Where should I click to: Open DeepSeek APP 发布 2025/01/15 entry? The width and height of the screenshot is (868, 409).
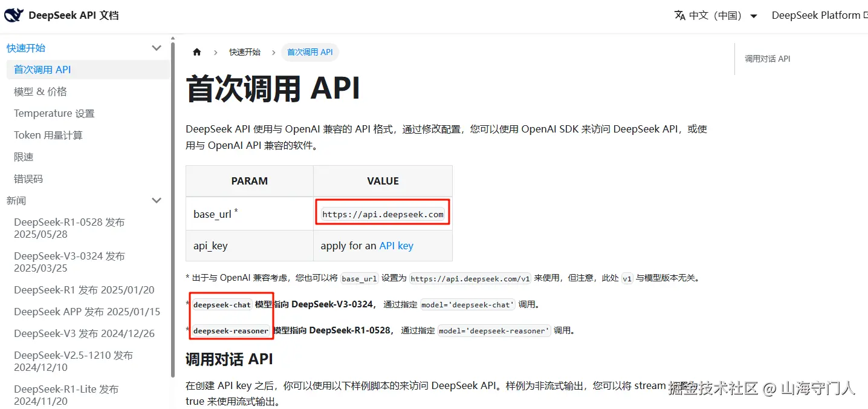coord(88,312)
